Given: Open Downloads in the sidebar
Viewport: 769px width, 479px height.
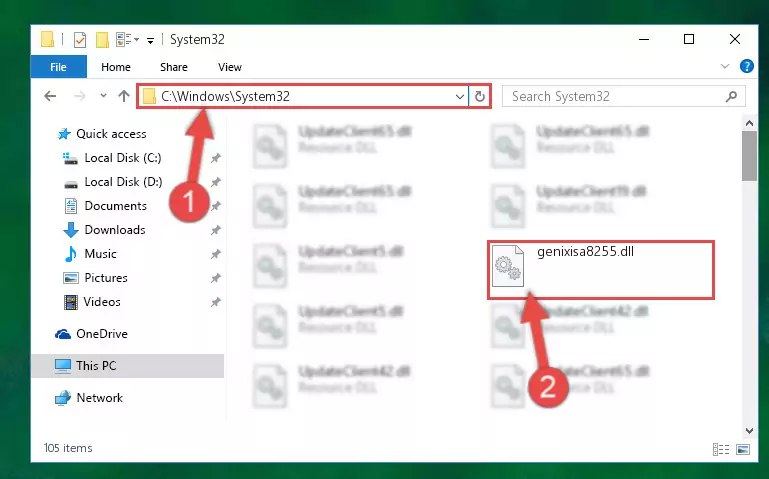Looking at the screenshot, I should (x=115, y=230).
